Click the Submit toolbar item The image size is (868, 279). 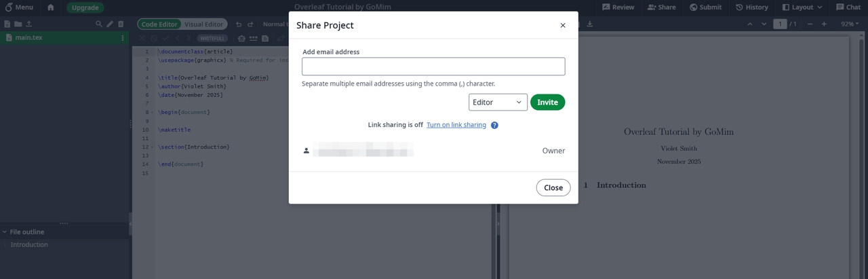[705, 7]
